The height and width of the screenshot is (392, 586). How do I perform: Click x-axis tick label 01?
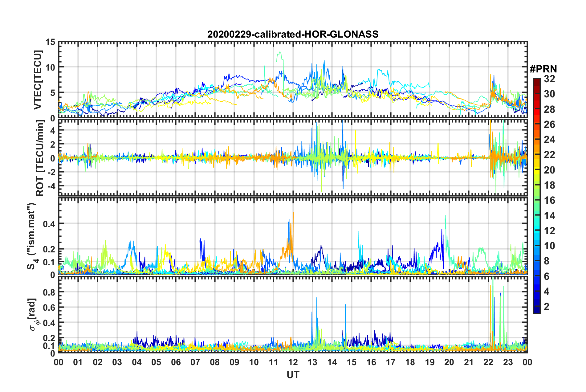pyautogui.click(x=78, y=362)
